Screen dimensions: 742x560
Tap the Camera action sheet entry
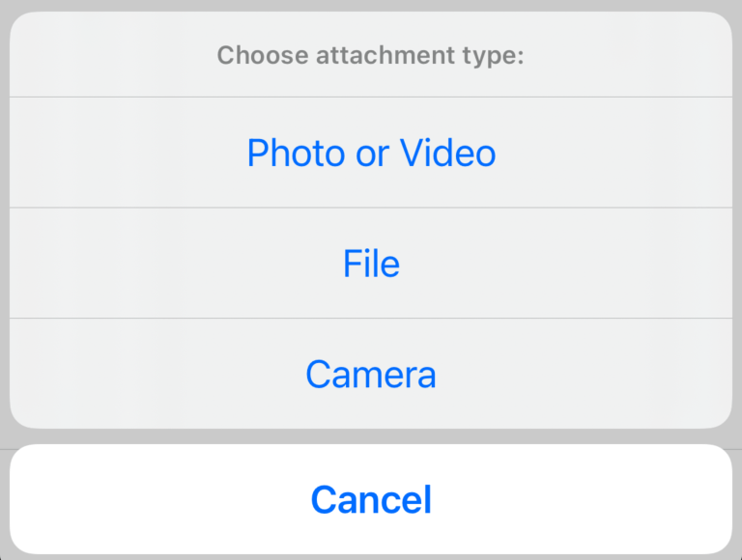371,374
